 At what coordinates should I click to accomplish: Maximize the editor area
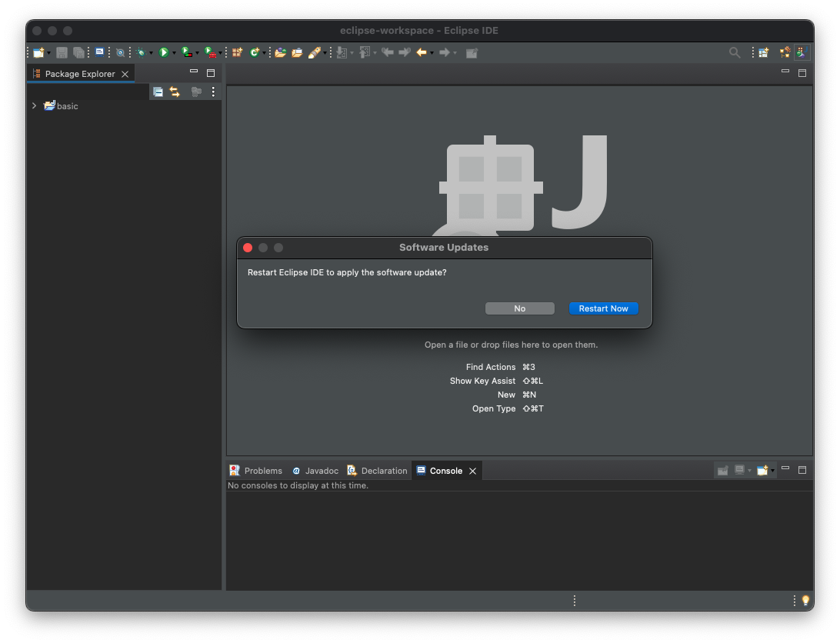802,73
